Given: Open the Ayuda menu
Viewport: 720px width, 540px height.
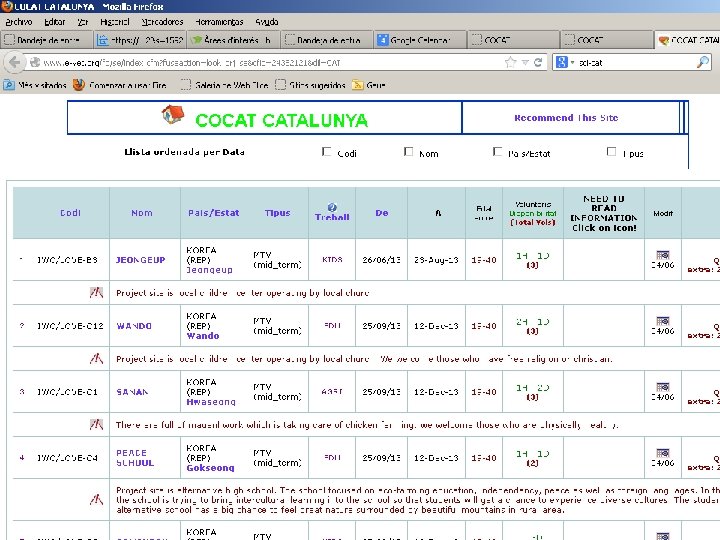Looking at the screenshot, I should point(267,22).
